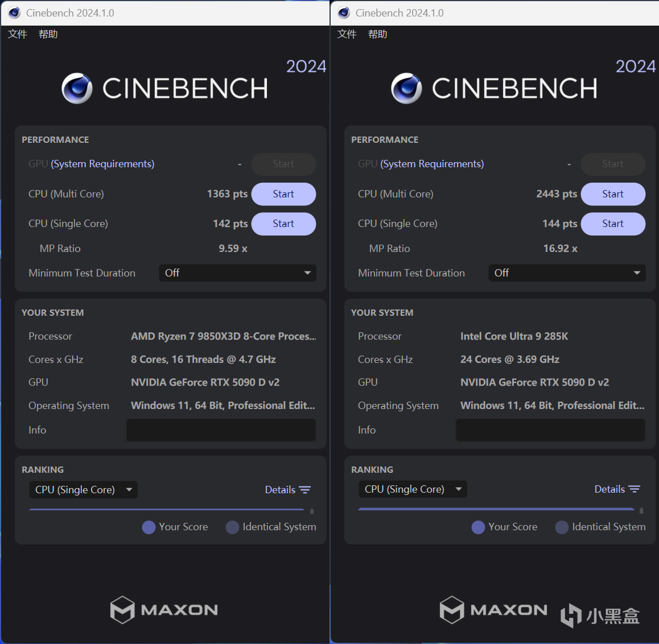Click Cinebench sphere logo in left window
This screenshot has height=644, width=659.
coord(77,88)
